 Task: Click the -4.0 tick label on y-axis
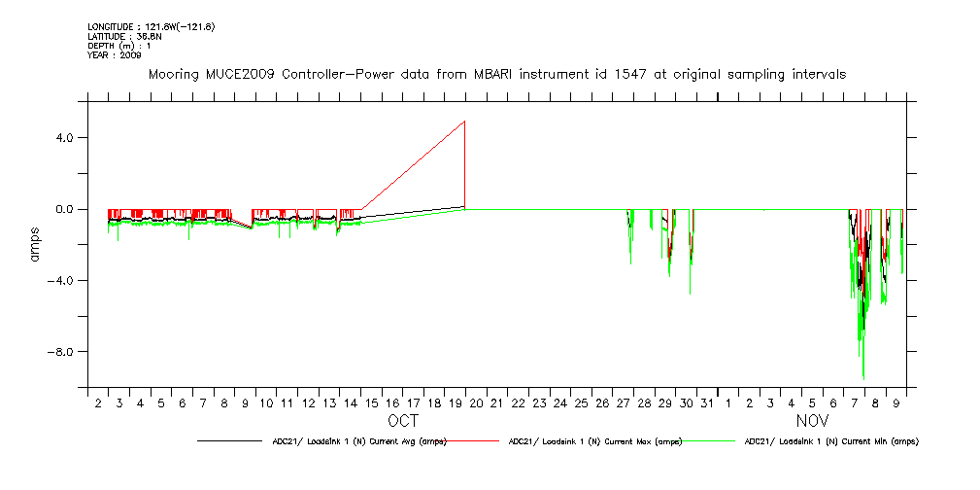63,281
